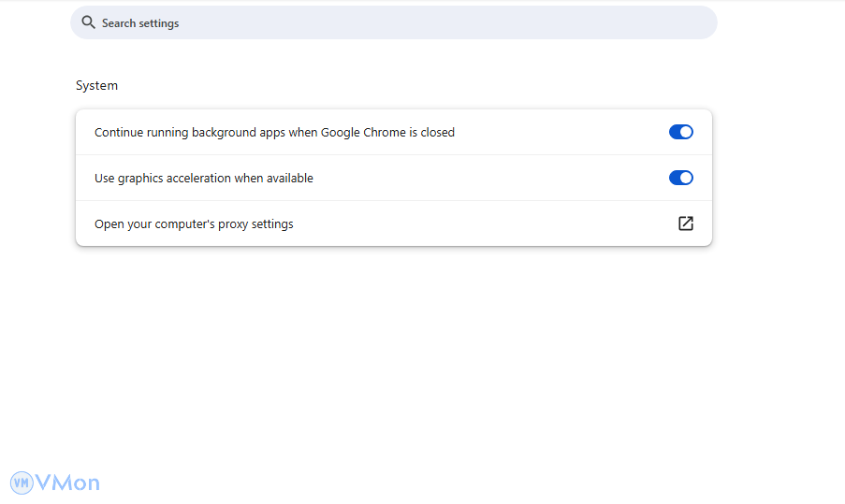Screen dimensions: 845x504
Task: Click the "Search settings" placeholder text
Action: (140, 23)
